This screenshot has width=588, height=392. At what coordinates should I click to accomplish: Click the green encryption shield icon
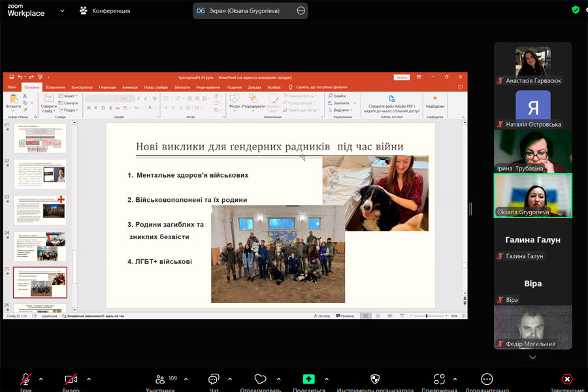576,10
